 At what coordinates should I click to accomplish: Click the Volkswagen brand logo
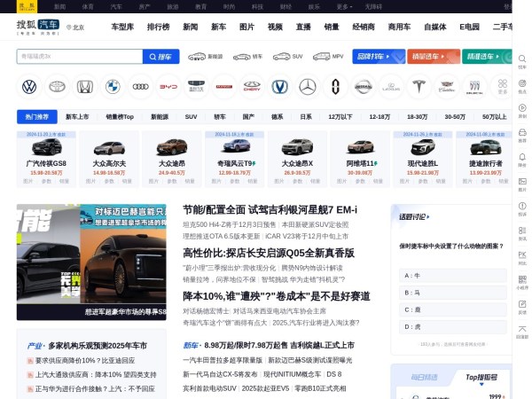[29, 87]
